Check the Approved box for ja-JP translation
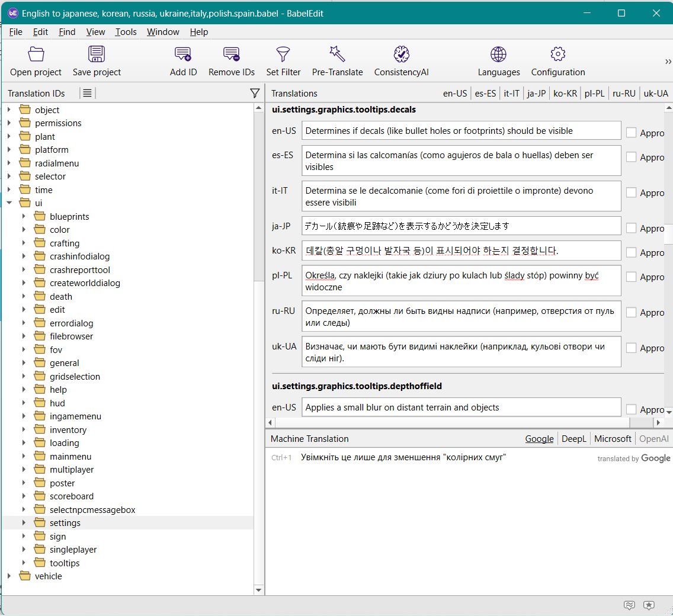 (x=632, y=228)
